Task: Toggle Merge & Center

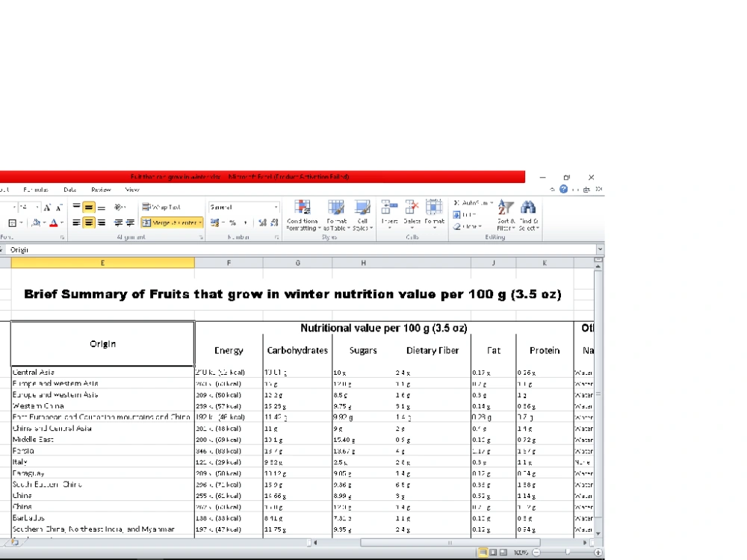Action: (170, 223)
